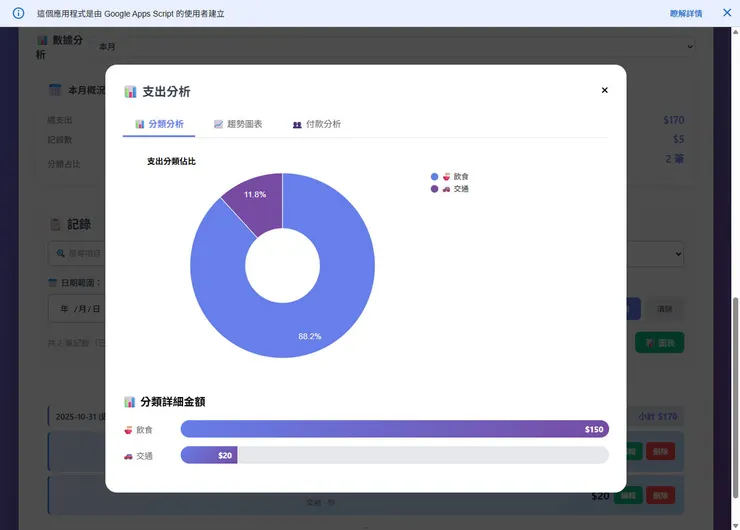Click the 小計 $170 subtotal text

point(657,416)
